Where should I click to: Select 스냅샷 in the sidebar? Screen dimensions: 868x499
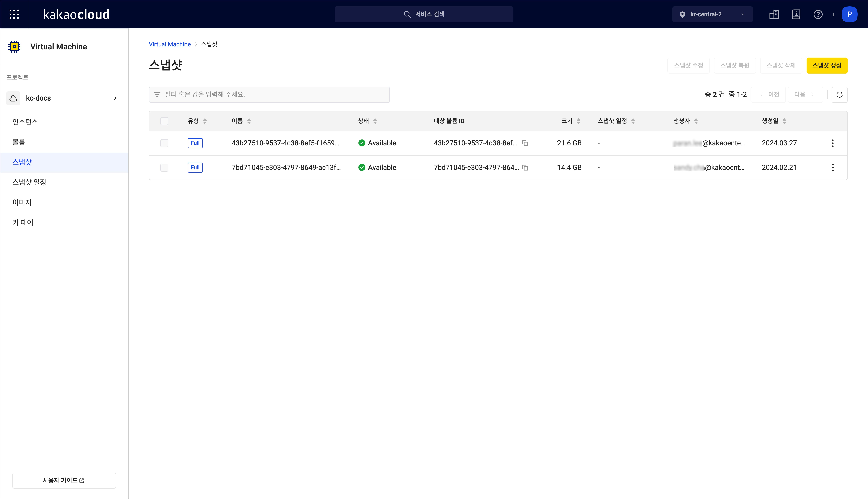pyautogui.click(x=64, y=162)
